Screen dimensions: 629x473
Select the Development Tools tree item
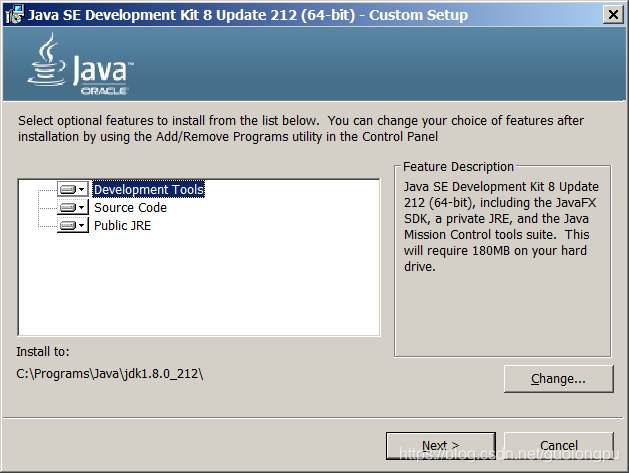pyautogui.click(x=148, y=189)
